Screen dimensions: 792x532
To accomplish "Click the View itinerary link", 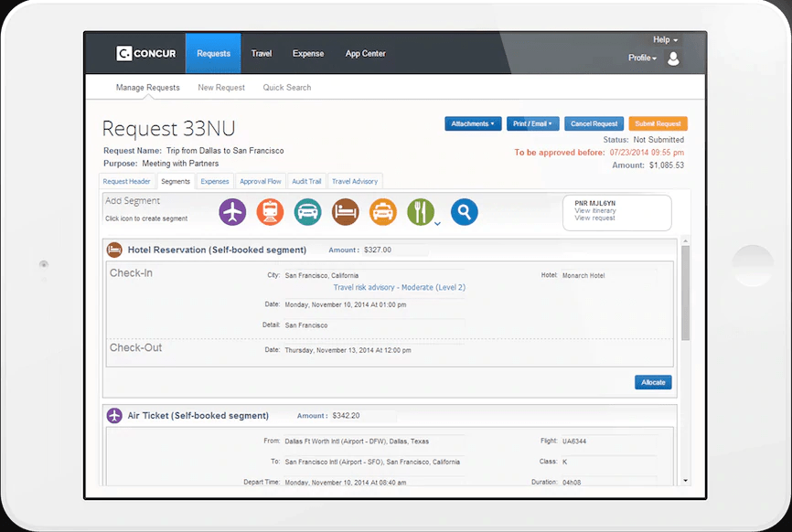I will [x=595, y=210].
